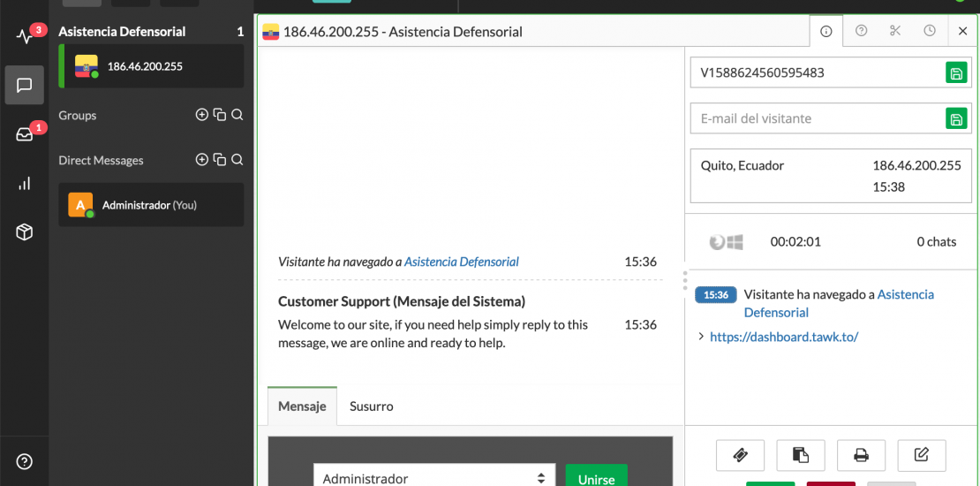Copy transcript with clipboard icon button

coord(801,455)
